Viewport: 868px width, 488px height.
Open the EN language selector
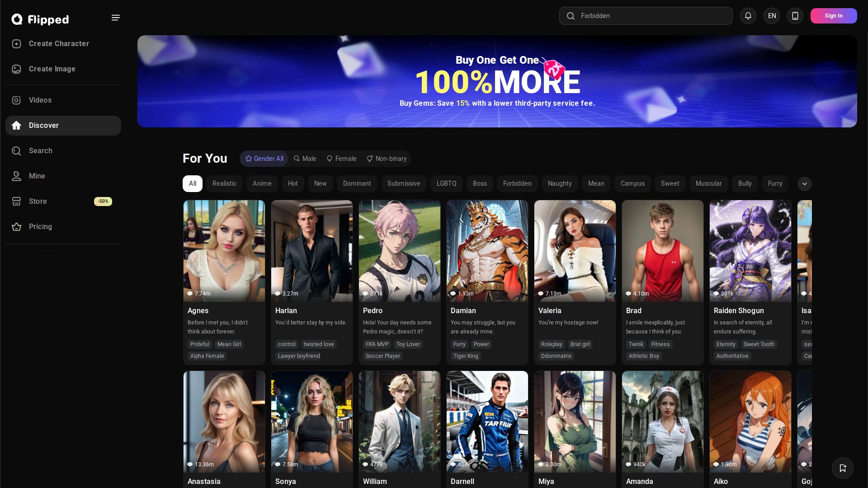click(772, 16)
